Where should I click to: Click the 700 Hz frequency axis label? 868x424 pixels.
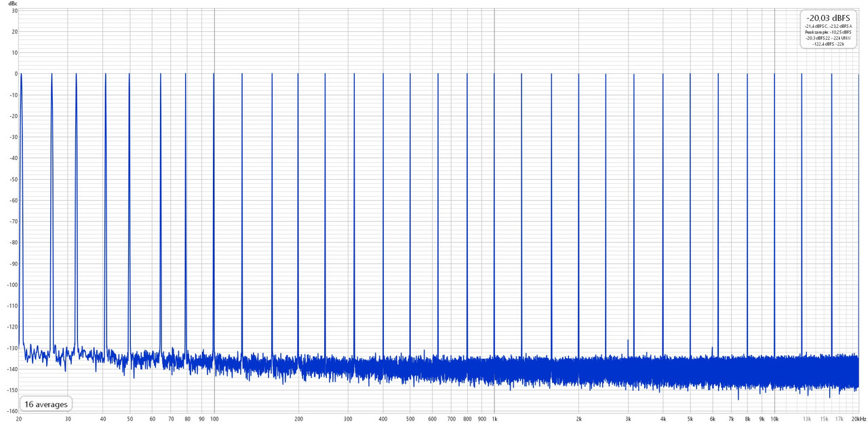[x=451, y=419]
